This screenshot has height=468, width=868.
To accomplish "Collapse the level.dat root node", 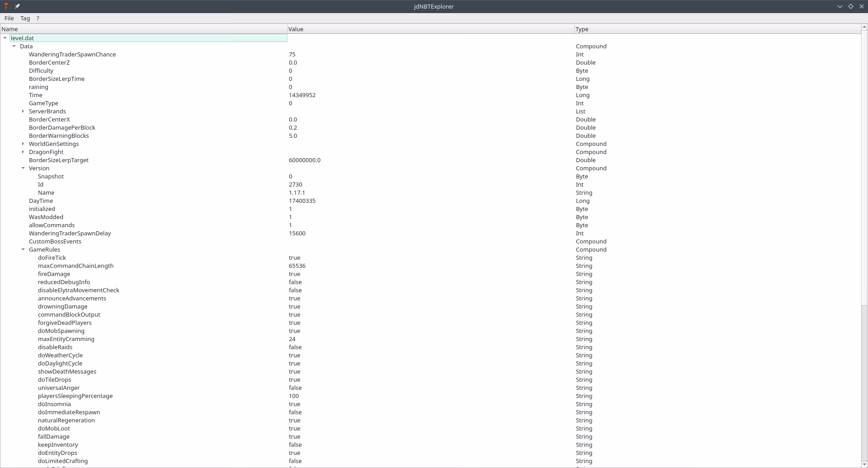I will 5,38.
